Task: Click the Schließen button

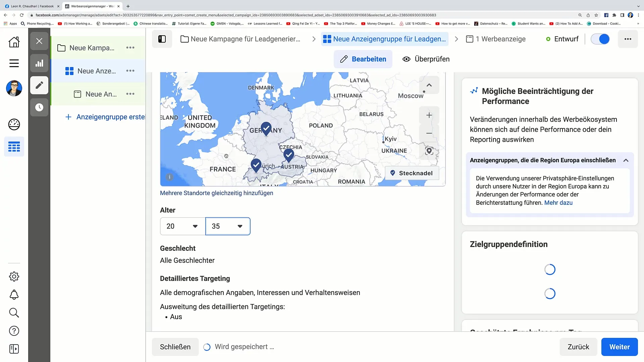Action: tap(175, 347)
